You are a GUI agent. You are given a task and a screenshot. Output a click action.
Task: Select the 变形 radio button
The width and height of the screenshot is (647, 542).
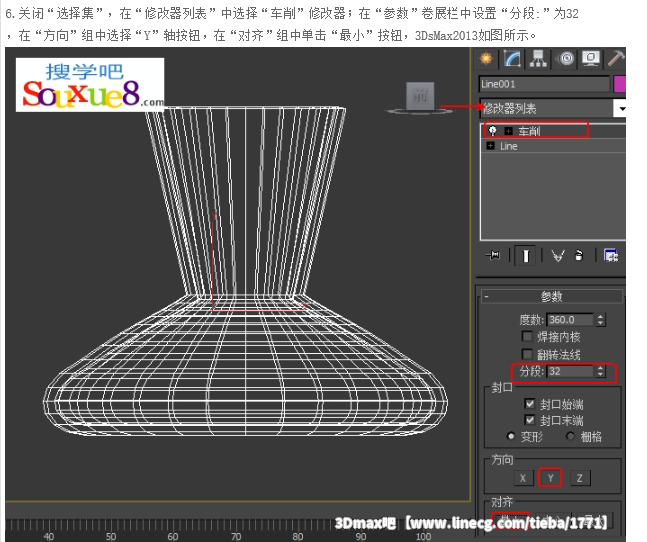point(511,436)
